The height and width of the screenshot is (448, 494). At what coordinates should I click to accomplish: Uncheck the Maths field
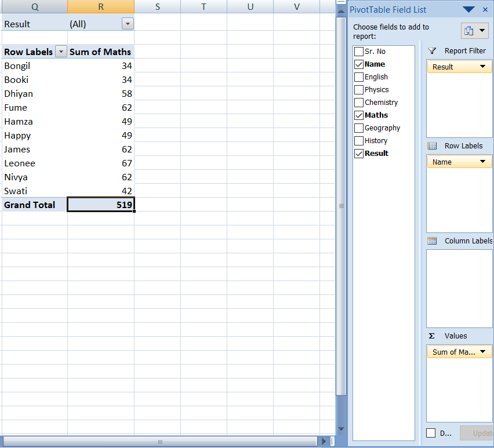click(x=359, y=115)
